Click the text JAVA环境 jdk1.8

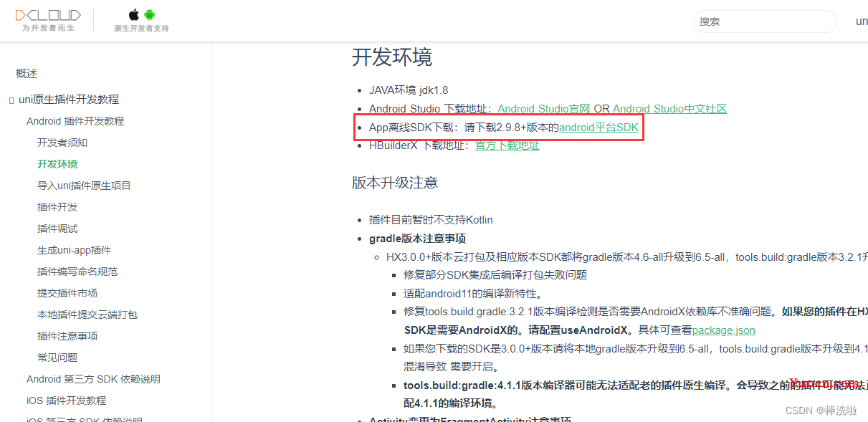(x=409, y=90)
